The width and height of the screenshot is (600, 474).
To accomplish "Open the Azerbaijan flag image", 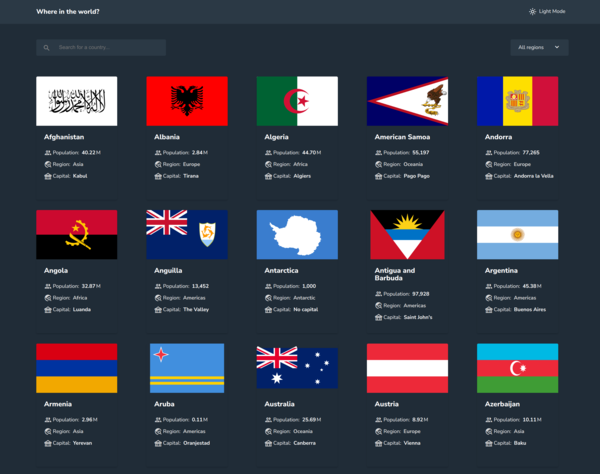I will (517, 368).
